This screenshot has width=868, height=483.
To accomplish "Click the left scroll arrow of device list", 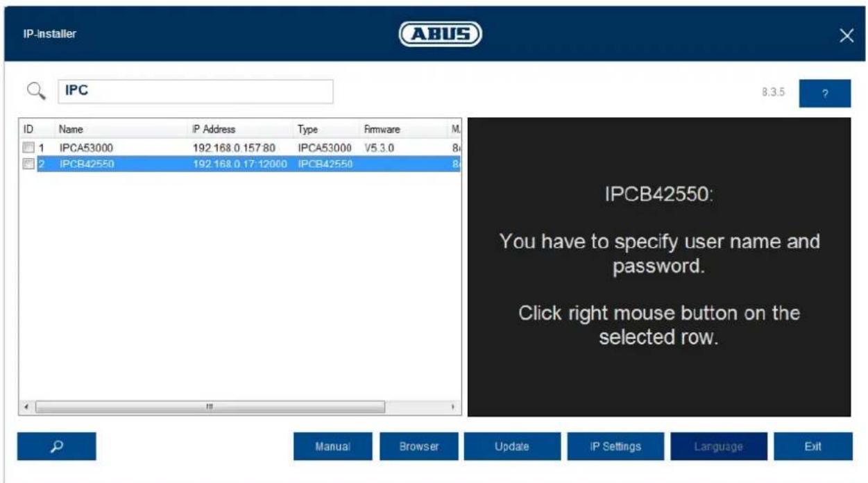I will (x=26, y=407).
